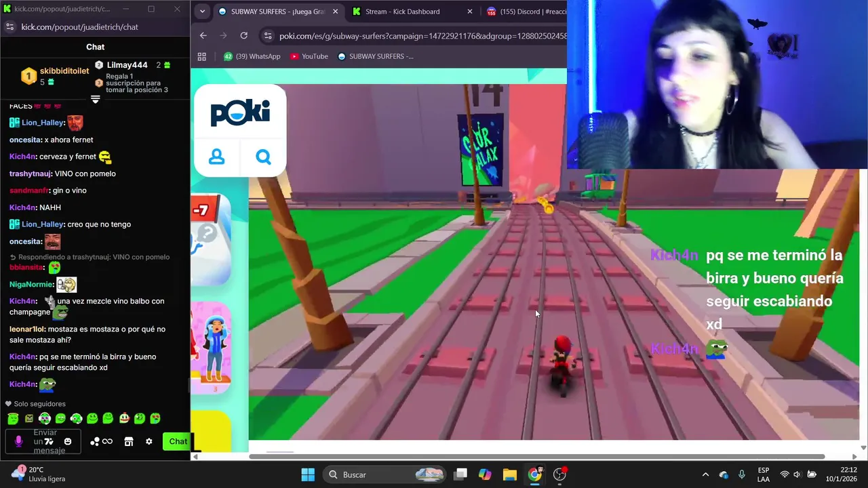The height and width of the screenshot is (488, 868).
Task: Open OBS Studio from taskbar
Action: [560, 474]
